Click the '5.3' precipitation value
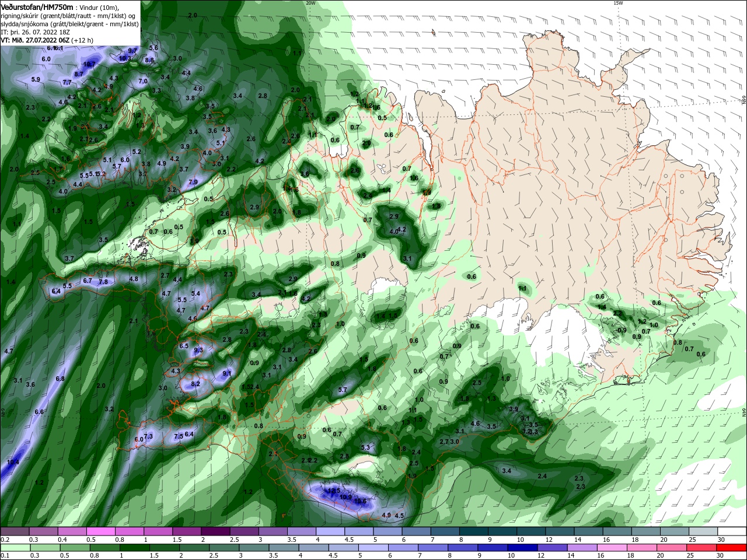 click(x=366, y=447)
